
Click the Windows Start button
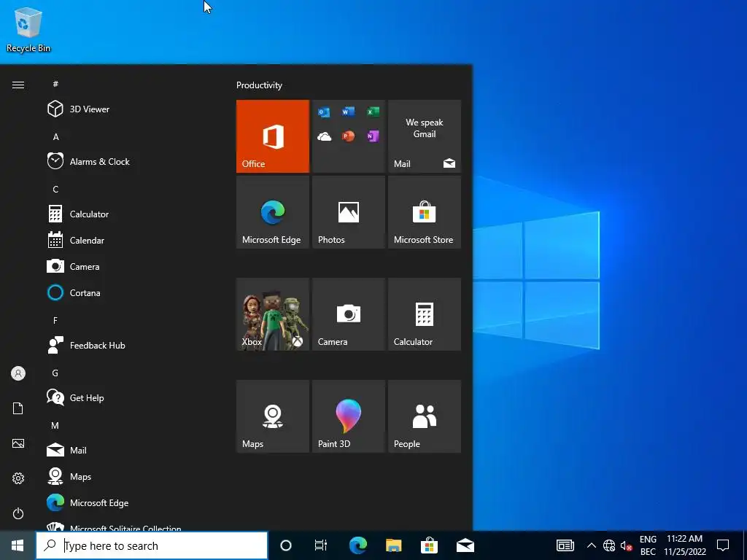[18, 545]
